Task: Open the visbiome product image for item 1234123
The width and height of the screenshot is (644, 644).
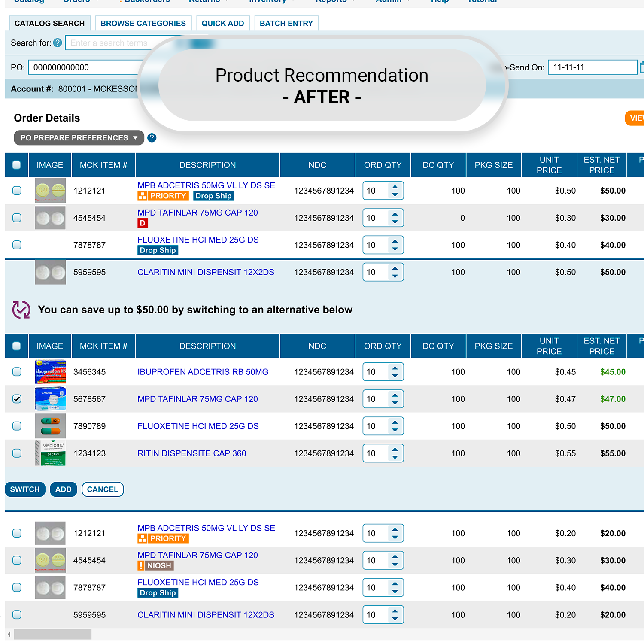Action: pos(50,453)
